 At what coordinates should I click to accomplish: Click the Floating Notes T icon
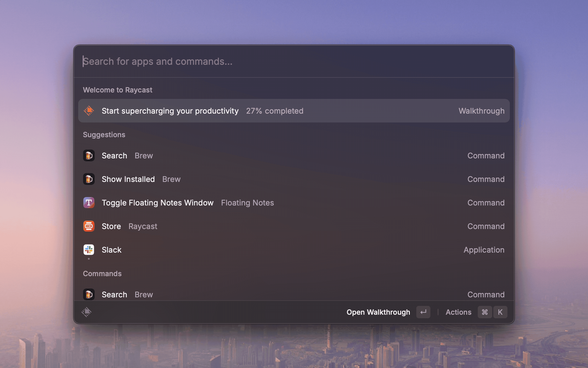[x=89, y=203]
